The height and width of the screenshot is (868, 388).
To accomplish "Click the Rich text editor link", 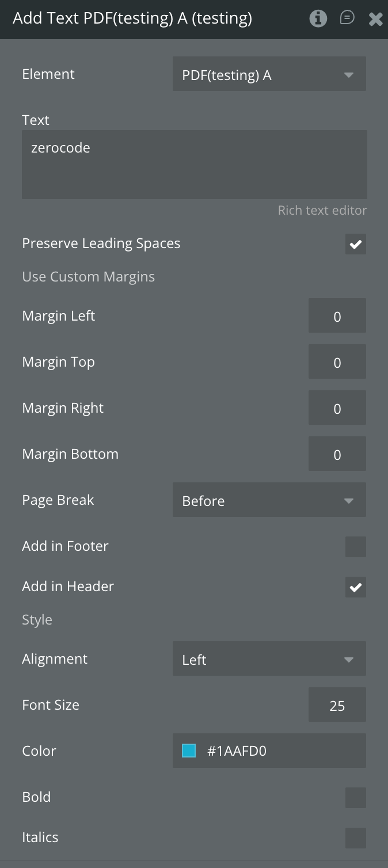I will [x=322, y=211].
